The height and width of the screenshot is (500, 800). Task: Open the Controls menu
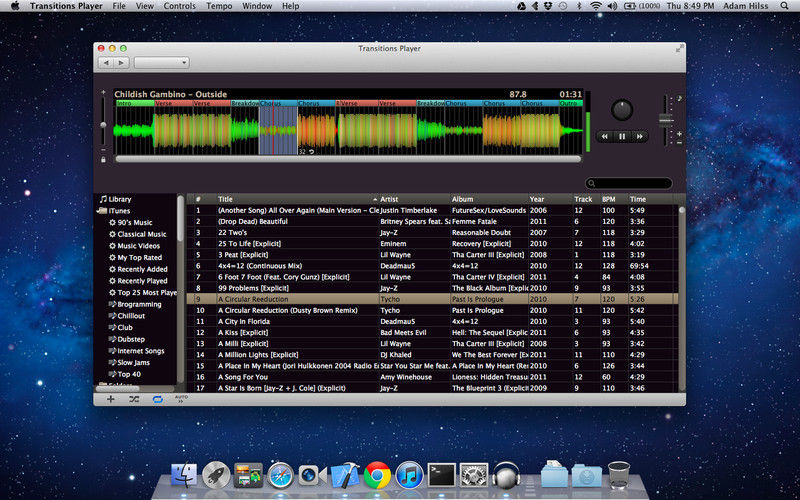click(180, 6)
